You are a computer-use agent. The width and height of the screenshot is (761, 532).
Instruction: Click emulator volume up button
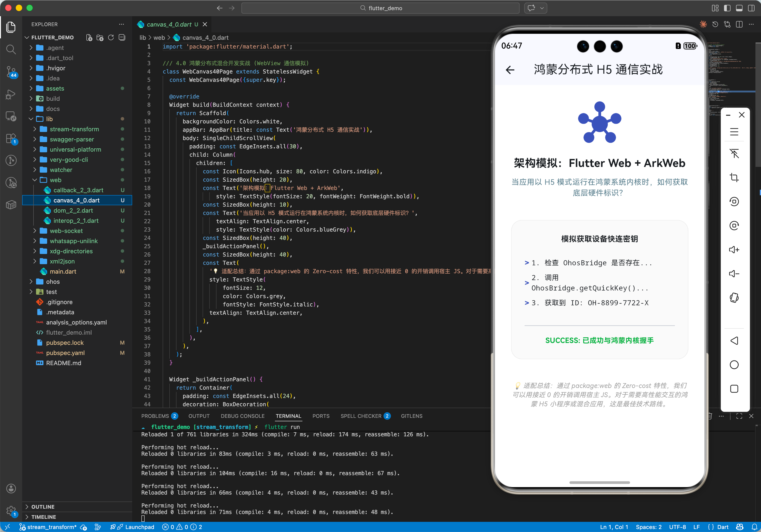coord(734,250)
